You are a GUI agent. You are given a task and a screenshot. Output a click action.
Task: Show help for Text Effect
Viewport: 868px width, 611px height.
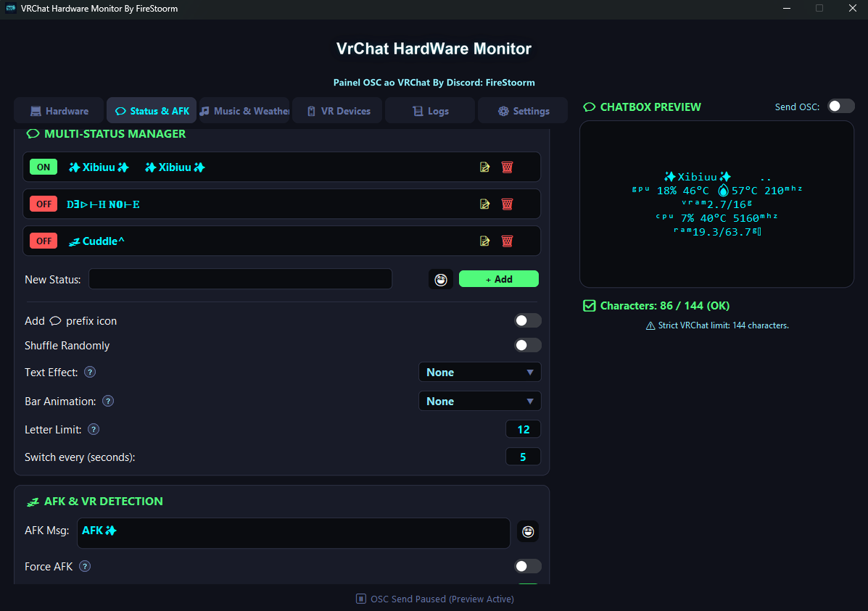[x=90, y=372]
